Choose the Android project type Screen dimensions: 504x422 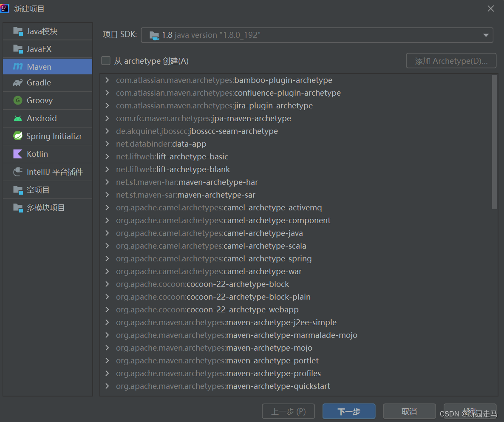pyautogui.click(x=48, y=118)
